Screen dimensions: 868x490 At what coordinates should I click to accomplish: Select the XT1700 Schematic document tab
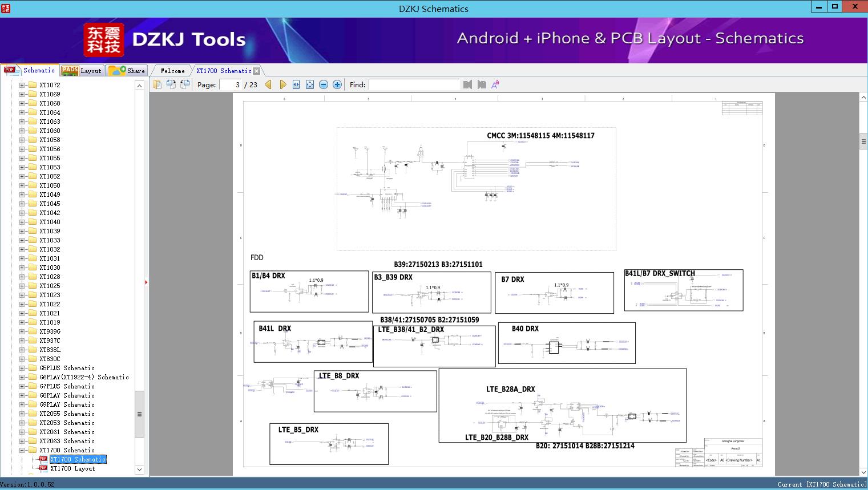[224, 71]
